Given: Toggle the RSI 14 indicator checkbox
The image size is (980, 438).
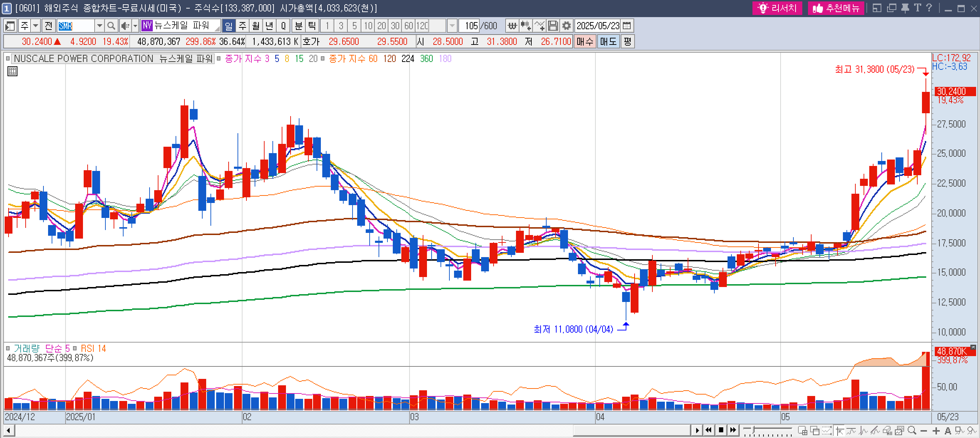Looking at the screenshot, I should (x=74, y=348).
